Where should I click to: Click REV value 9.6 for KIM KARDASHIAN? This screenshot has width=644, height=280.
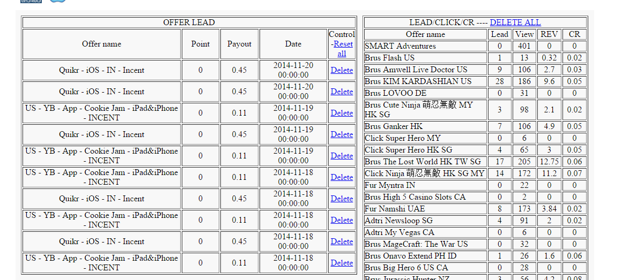point(549,81)
